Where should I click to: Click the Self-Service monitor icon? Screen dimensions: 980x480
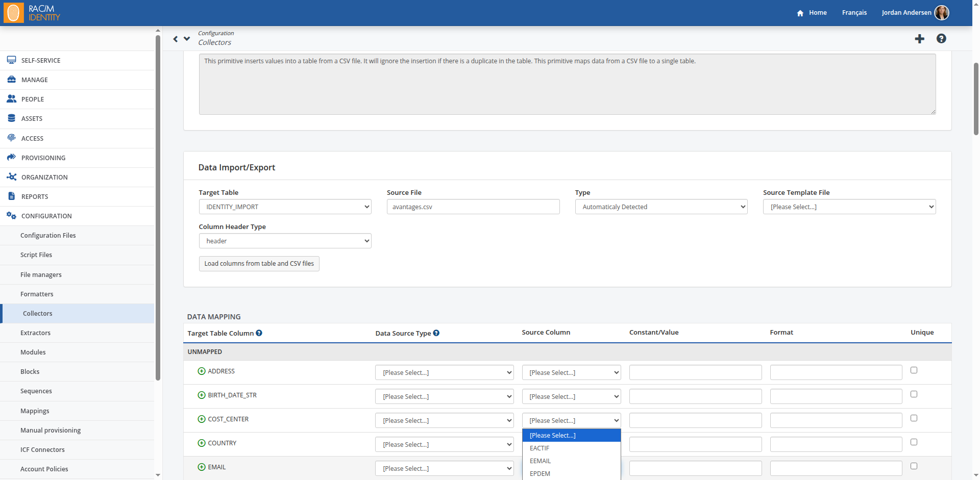point(11,60)
